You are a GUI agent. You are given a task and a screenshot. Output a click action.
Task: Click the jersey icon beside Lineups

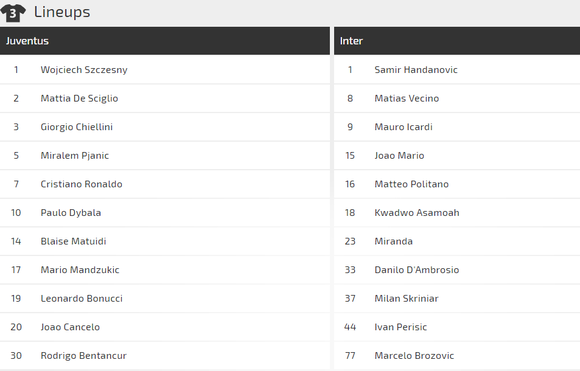(x=13, y=13)
